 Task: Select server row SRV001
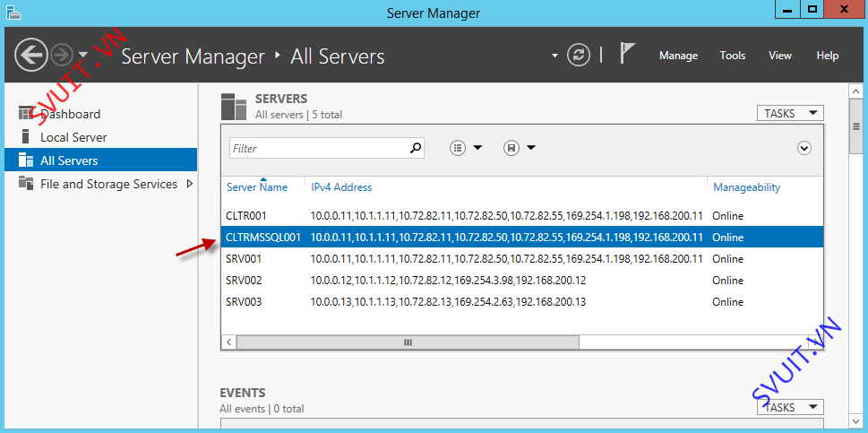click(x=522, y=258)
